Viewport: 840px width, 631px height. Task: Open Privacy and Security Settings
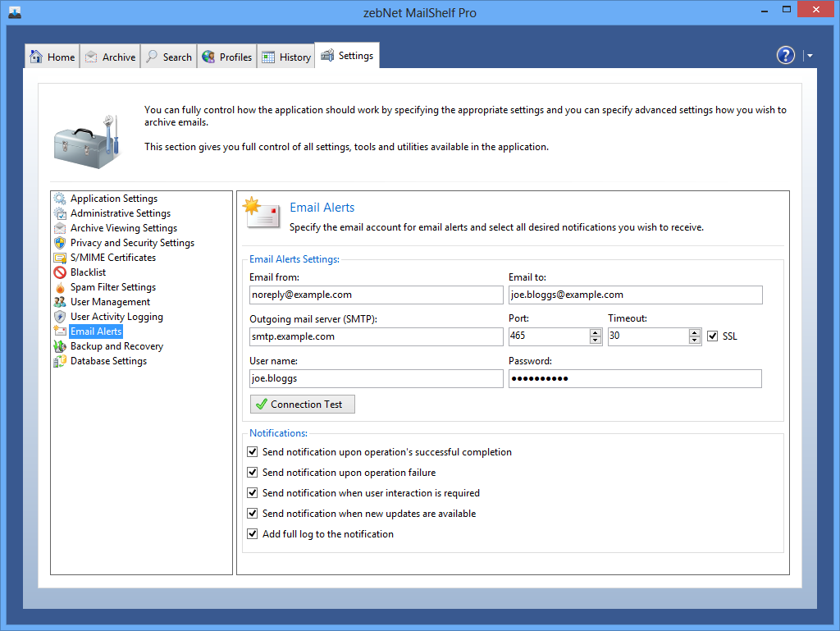pyautogui.click(x=132, y=243)
